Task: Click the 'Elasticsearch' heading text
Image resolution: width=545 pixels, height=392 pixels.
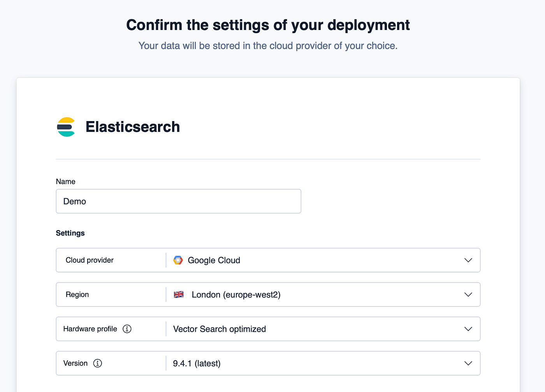Action: 133,127
